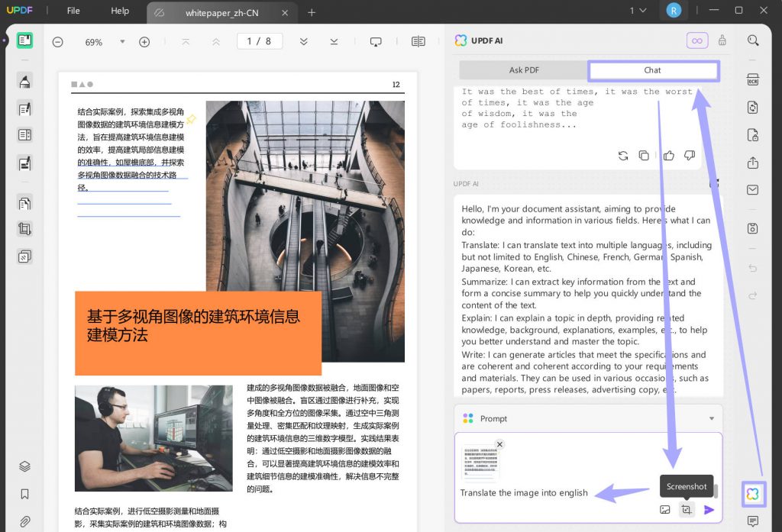Image resolution: width=782 pixels, height=532 pixels.
Task: Regenerate the AI response
Action: coord(623,155)
